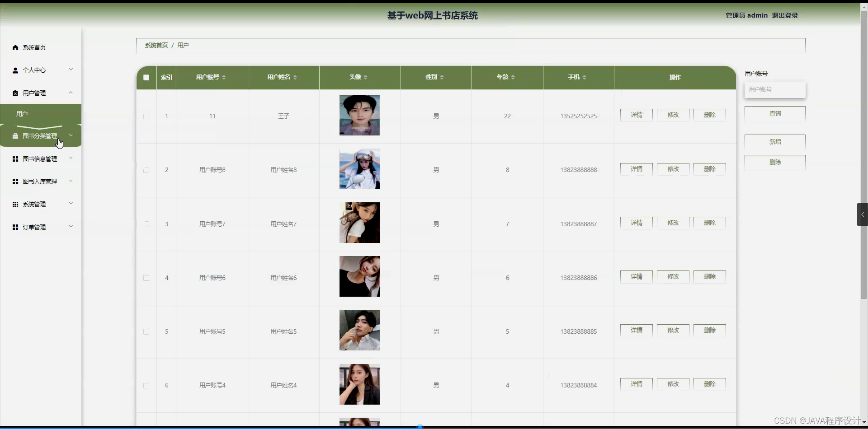Click the phone number 13823888886
This screenshot has height=429, width=868.
(579, 278)
